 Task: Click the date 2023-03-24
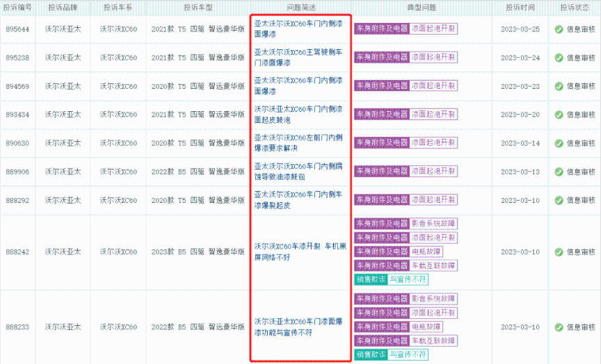click(520, 58)
